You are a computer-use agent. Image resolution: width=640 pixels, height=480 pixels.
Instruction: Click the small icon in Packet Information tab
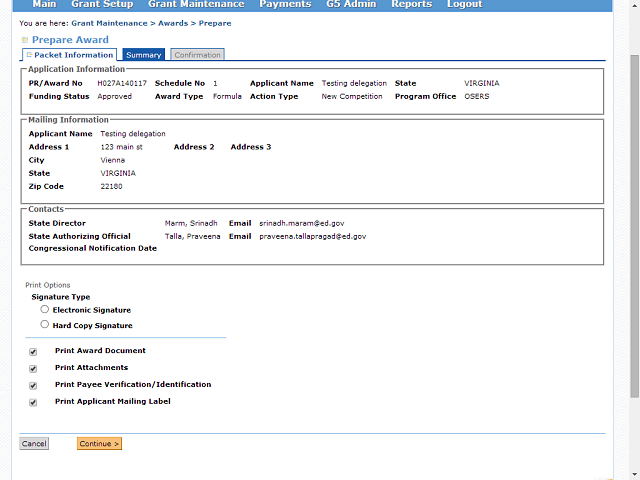[29, 55]
